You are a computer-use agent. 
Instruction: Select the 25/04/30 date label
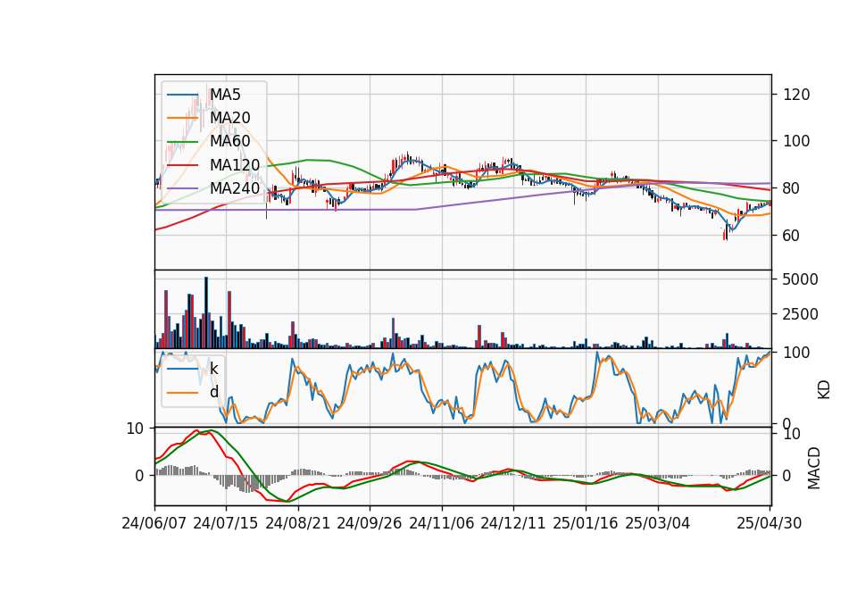coord(770,523)
